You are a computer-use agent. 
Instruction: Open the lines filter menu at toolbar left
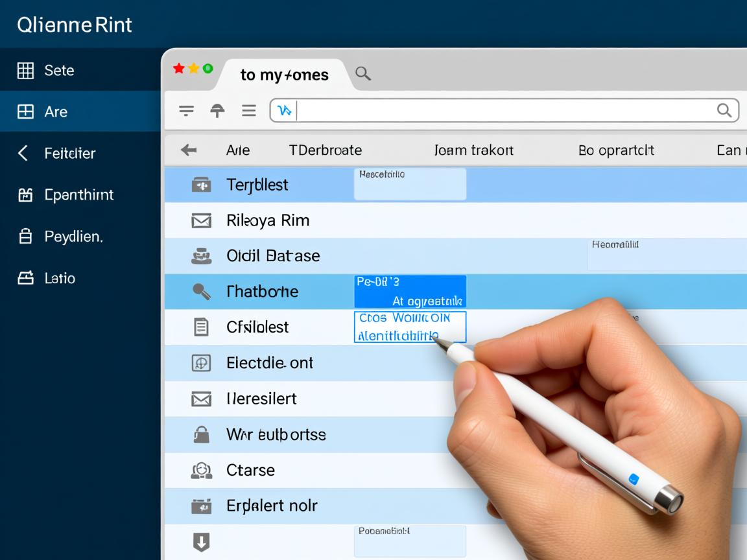click(187, 111)
